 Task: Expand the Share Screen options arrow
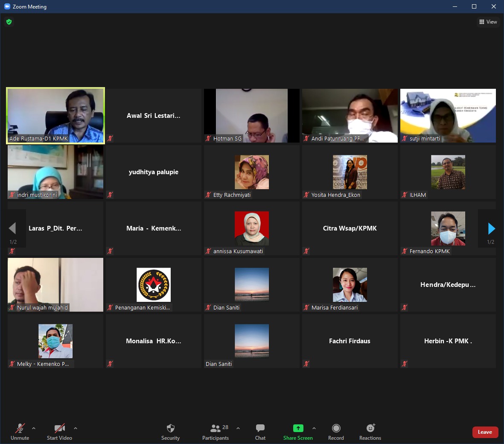314,428
